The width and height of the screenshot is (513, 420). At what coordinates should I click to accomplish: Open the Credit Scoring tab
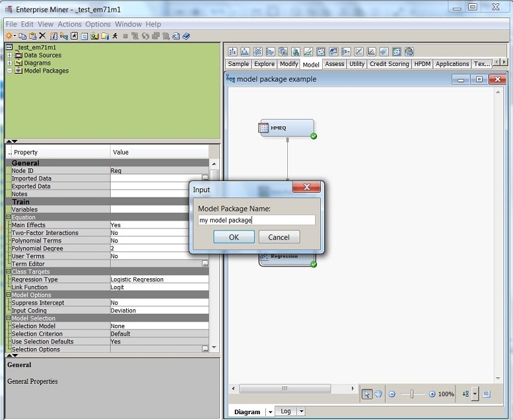pos(389,64)
